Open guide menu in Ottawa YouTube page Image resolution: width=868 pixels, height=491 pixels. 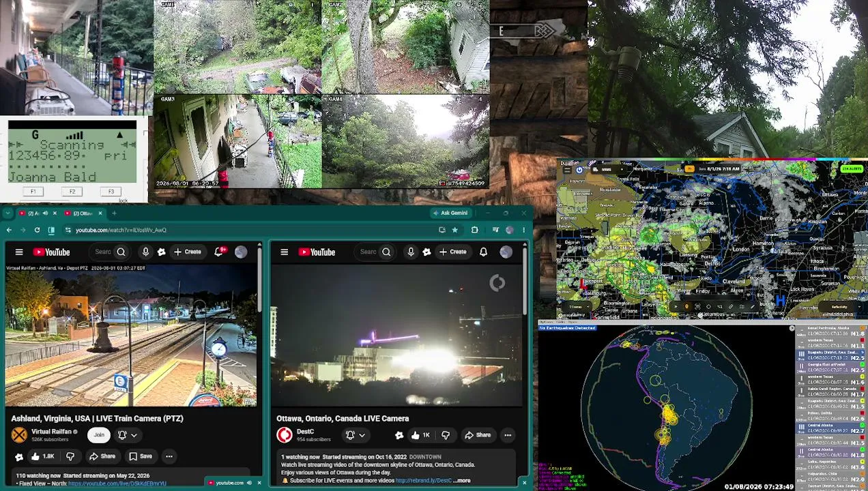[285, 252]
